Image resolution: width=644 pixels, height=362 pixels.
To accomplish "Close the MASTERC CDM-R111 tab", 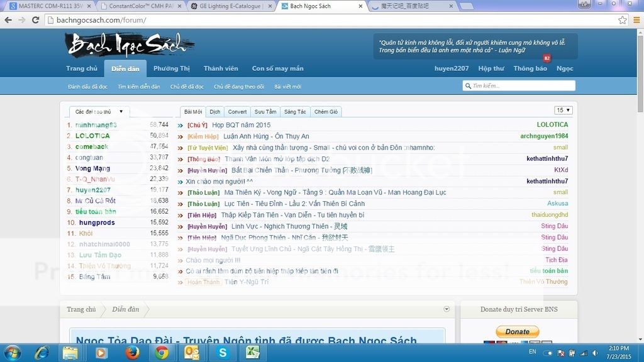I will pos(89,6).
